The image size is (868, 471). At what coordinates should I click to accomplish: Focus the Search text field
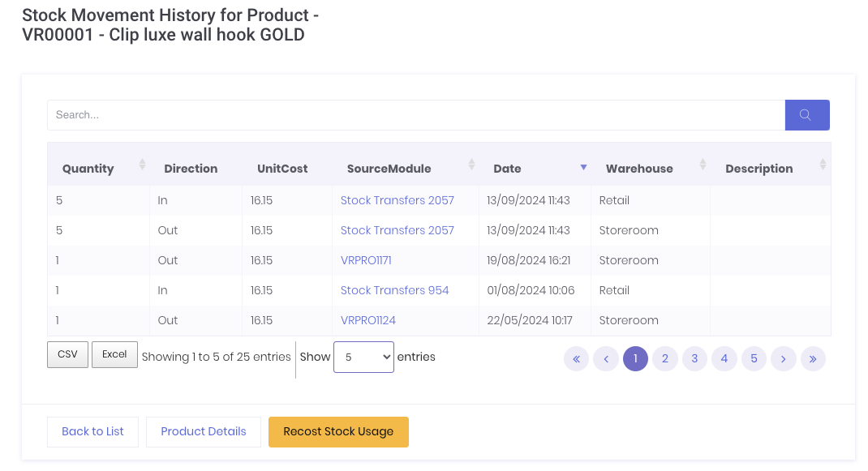pyautogui.click(x=415, y=115)
